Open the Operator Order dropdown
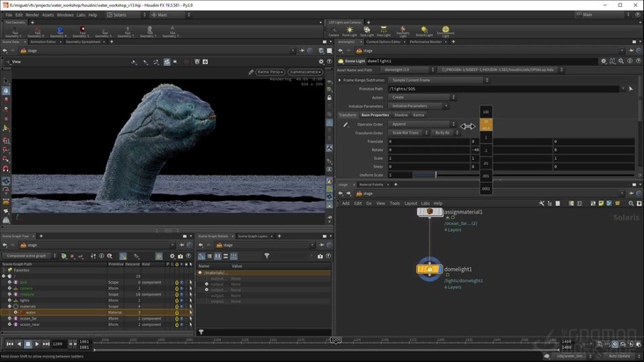The height and width of the screenshot is (362, 644). [x=422, y=124]
